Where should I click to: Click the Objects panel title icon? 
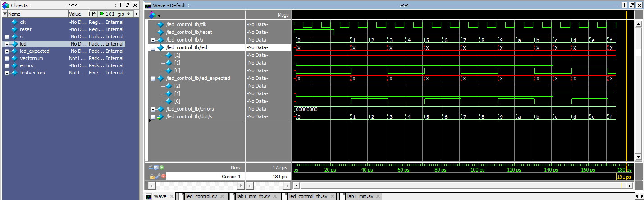(5, 5)
